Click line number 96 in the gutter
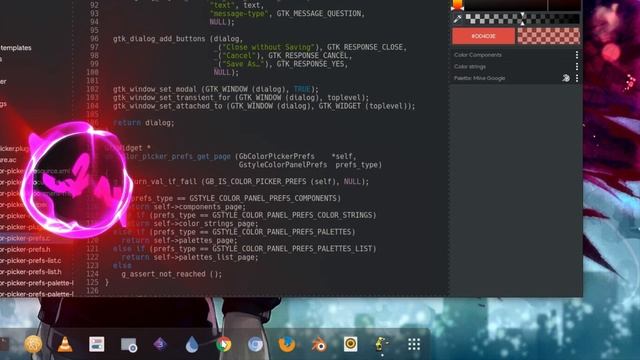640x360 pixels. point(94,39)
